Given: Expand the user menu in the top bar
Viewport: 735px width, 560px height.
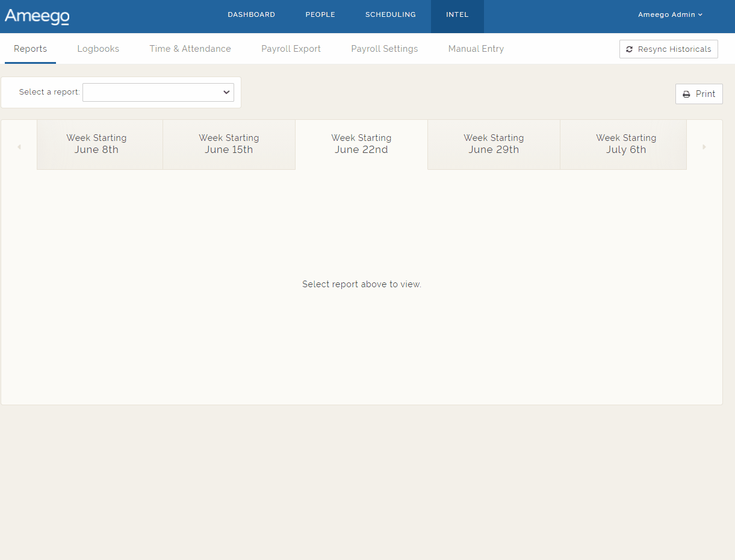Looking at the screenshot, I should click(x=670, y=14).
